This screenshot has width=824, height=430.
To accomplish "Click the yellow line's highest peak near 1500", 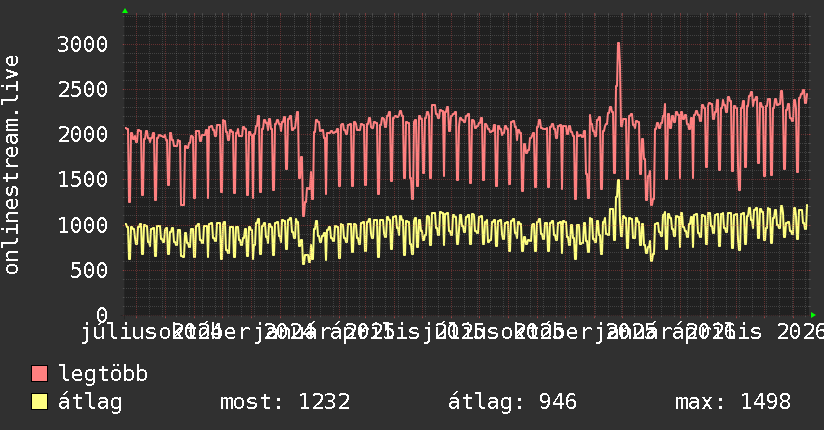I will click(x=619, y=182).
